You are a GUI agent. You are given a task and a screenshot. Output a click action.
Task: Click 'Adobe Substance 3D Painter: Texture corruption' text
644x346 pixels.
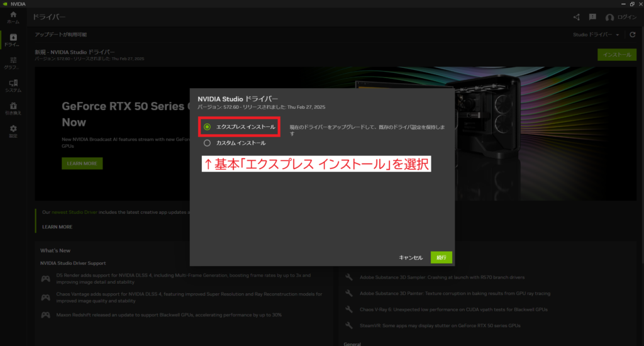coord(455,293)
